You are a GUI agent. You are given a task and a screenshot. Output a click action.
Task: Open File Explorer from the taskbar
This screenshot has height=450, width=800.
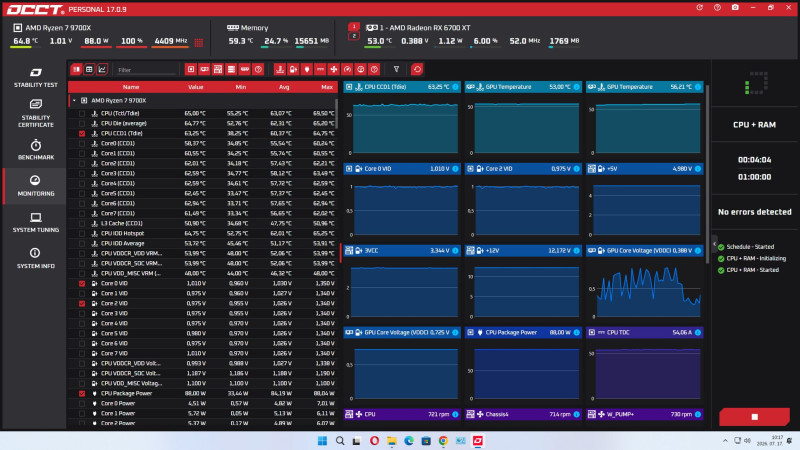click(391, 441)
